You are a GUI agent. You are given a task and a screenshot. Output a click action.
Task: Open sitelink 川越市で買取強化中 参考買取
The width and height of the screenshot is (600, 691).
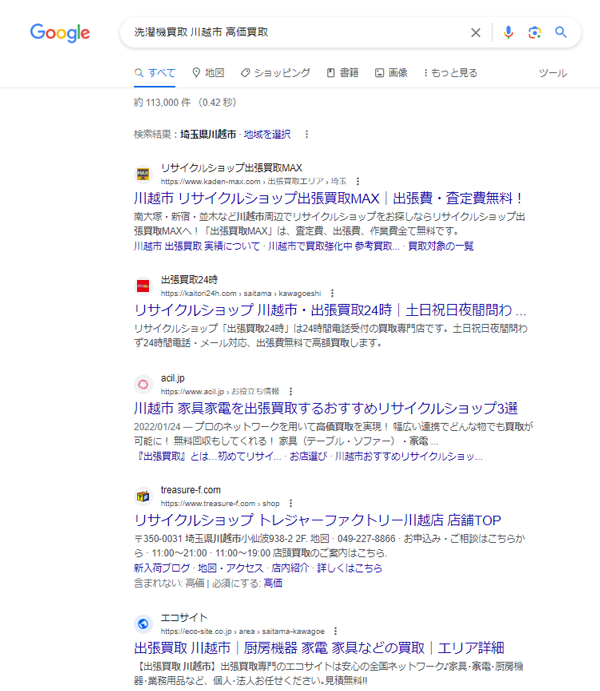click(334, 246)
